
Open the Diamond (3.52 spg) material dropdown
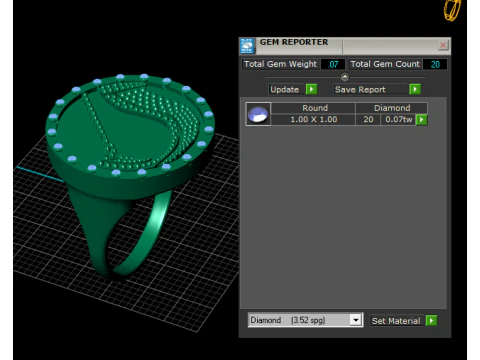coord(356,320)
